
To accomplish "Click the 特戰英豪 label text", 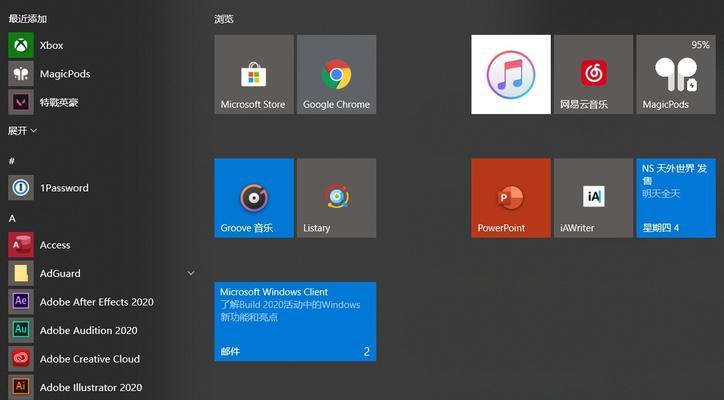I will [x=59, y=103].
